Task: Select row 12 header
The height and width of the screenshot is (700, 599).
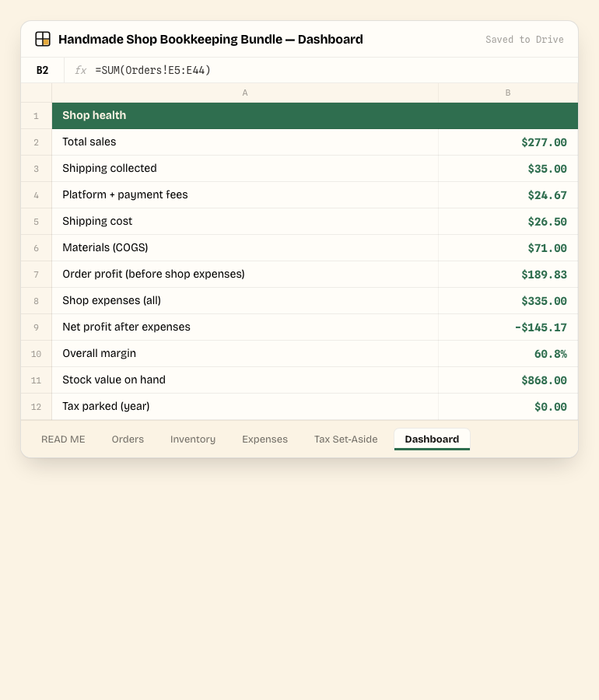Action: (x=36, y=407)
